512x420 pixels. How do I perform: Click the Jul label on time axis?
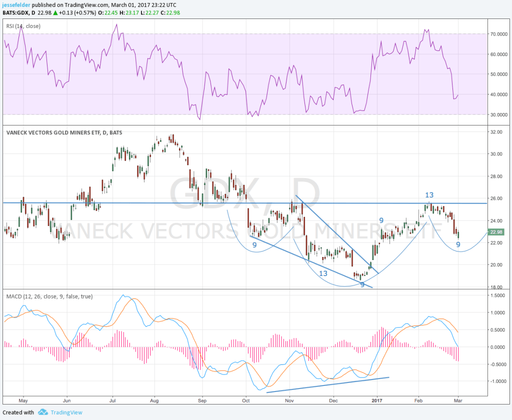tap(112, 400)
